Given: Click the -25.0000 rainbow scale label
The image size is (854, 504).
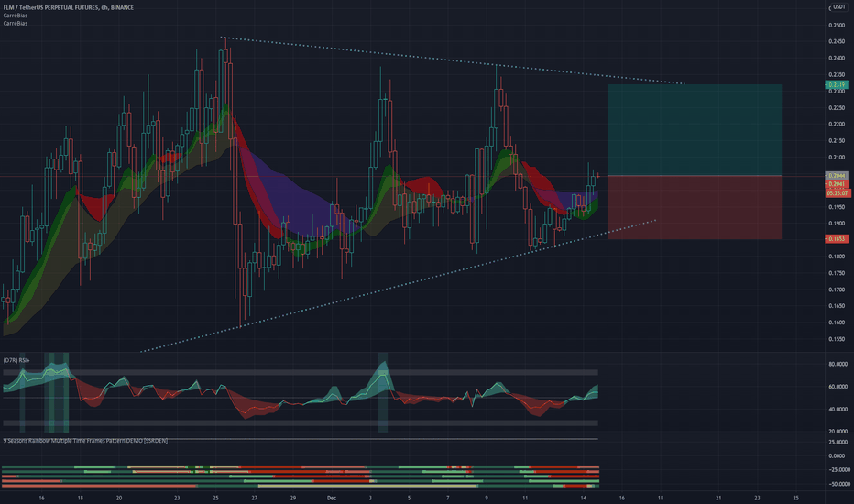Looking at the screenshot, I should [838, 470].
